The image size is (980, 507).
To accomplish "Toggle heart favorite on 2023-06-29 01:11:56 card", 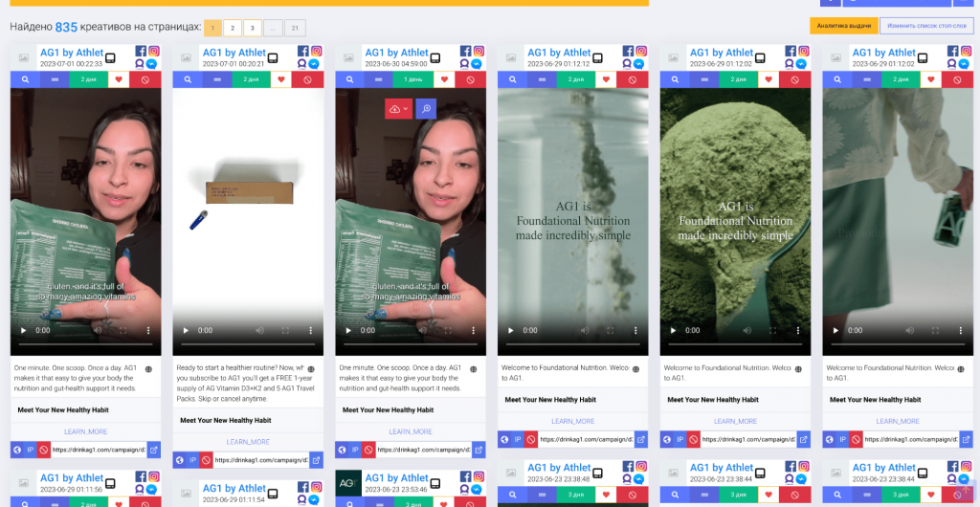I will point(118,502).
